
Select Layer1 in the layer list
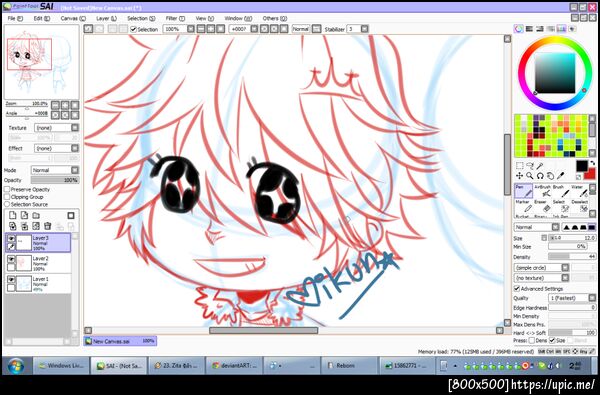38,284
